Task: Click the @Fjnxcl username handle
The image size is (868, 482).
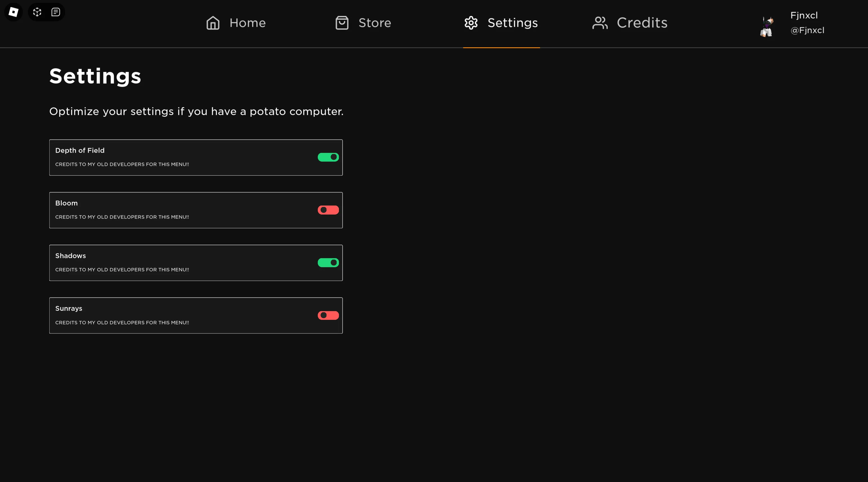Action: (807, 30)
